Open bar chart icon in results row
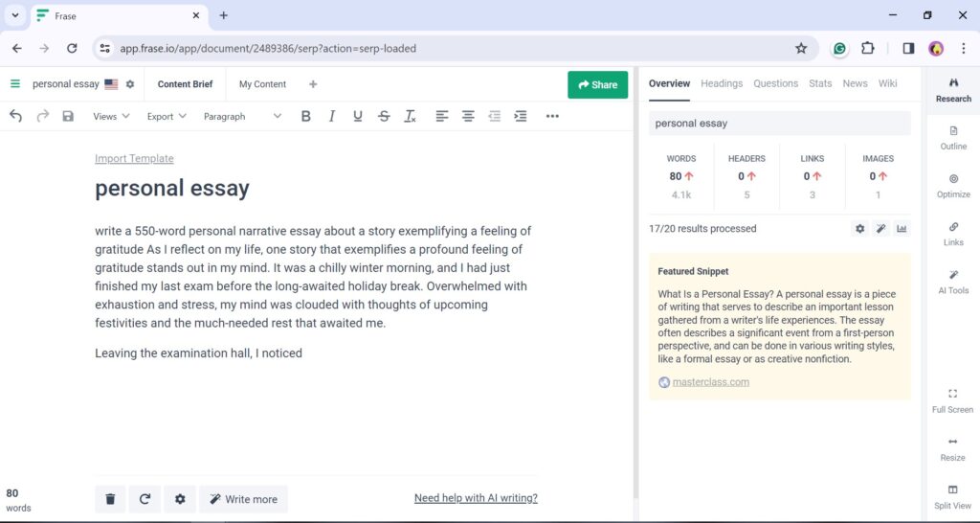This screenshot has height=523, width=980. pyautogui.click(x=902, y=229)
